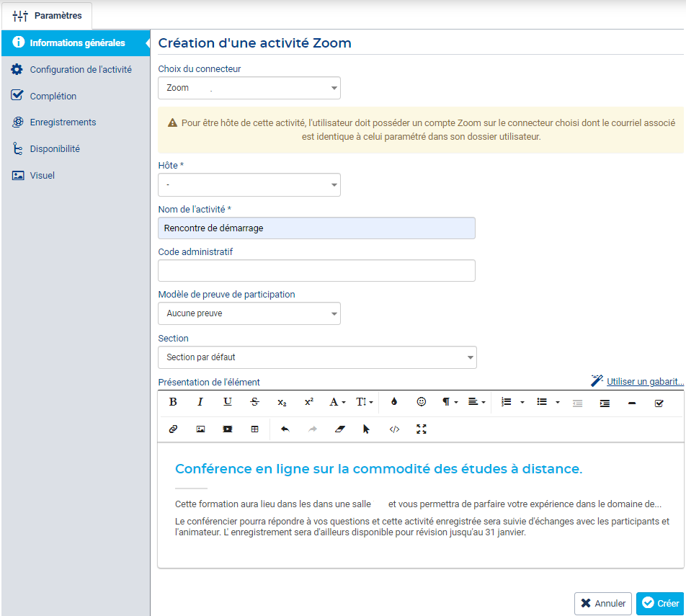
Task: Insert a table in the editor
Action: 254,429
